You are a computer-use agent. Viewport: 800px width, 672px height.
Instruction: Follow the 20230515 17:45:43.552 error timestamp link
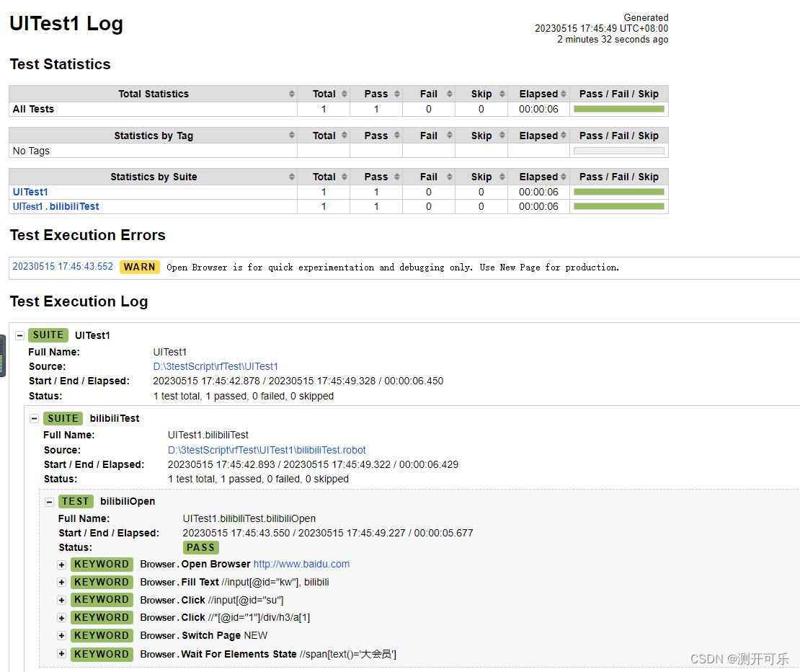click(x=63, y=266)
